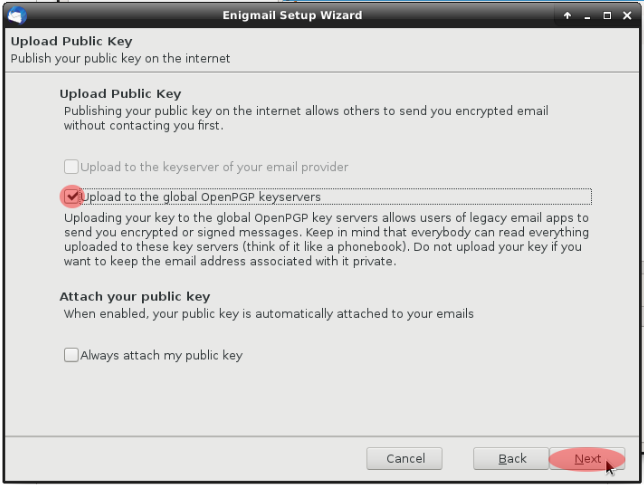Click the 'Upload to the keyserver of your email provider' label
The image size is (644, 486).
pyautogui.click(x=214, y=167)
